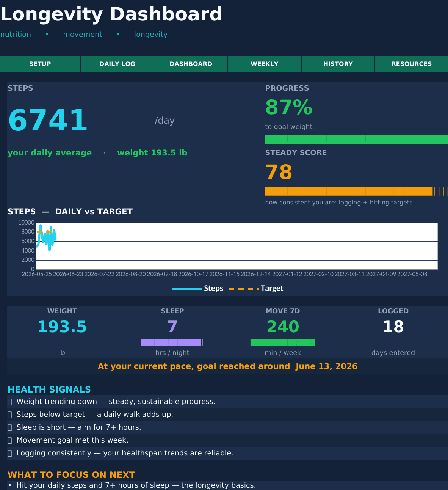The image size is (448, 490).
Task: Click the 'weight 193.5 lb' text under steps
Action: tap(152, 153)
